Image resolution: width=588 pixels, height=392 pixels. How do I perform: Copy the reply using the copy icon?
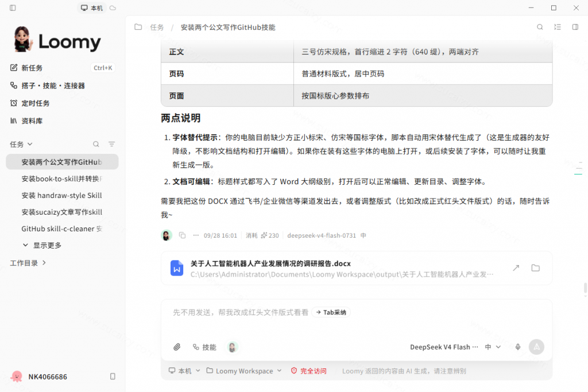click(x=182, y=235)
